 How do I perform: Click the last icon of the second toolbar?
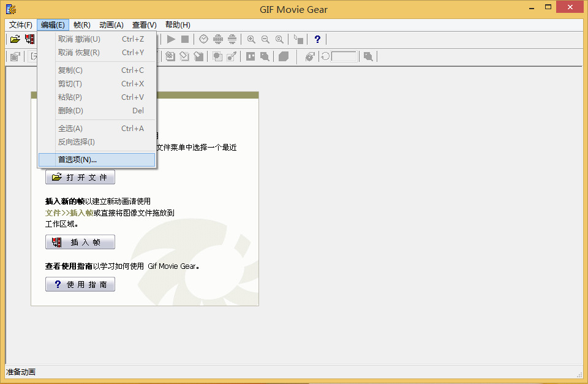coord(368,56)
